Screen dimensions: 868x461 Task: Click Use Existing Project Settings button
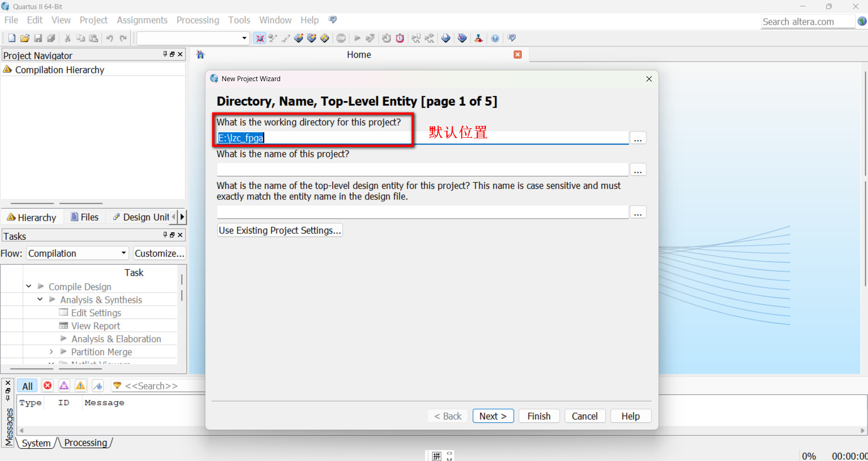coord(280,230)
